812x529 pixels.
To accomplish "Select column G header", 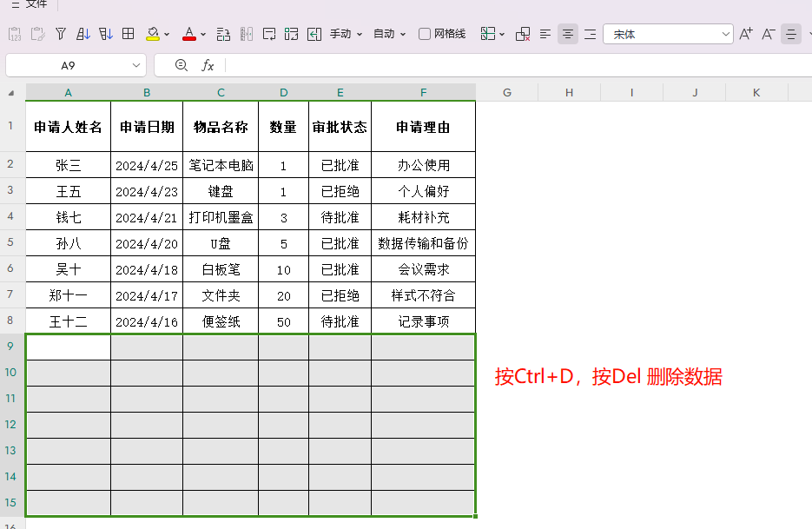I will 507,92.
